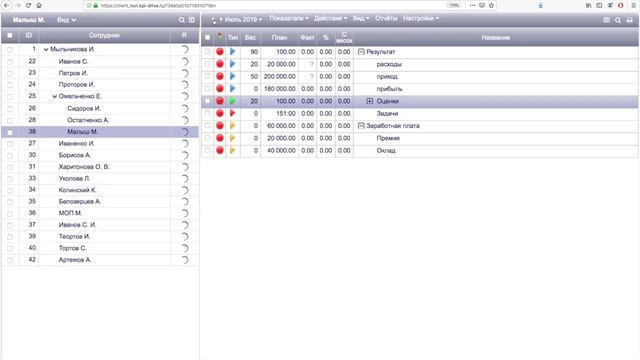Print the indicator table with the printer icon
Viewport: 640px width, 360px height.
(x=629, y=20)
